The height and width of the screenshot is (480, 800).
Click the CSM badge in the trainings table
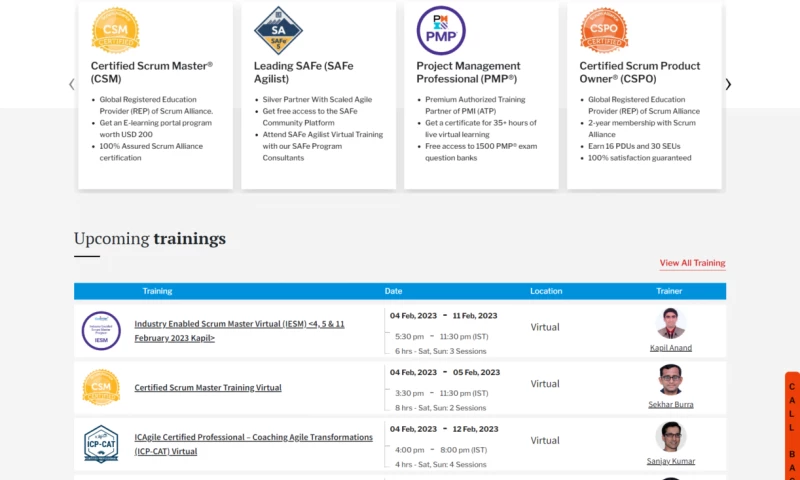[x=101, y=387]
